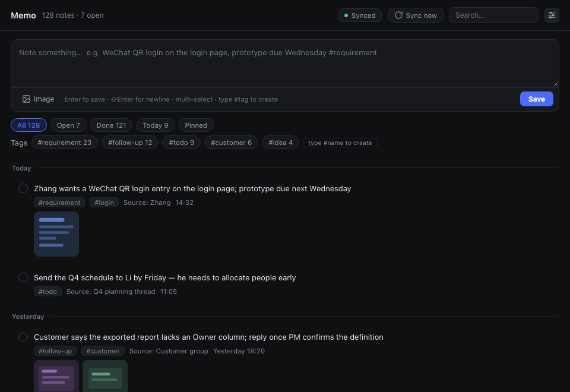Open the 'Send the Q4 schedule to Li' note
The width and height of the screenshot is (570, 392).
coord(164,277)
